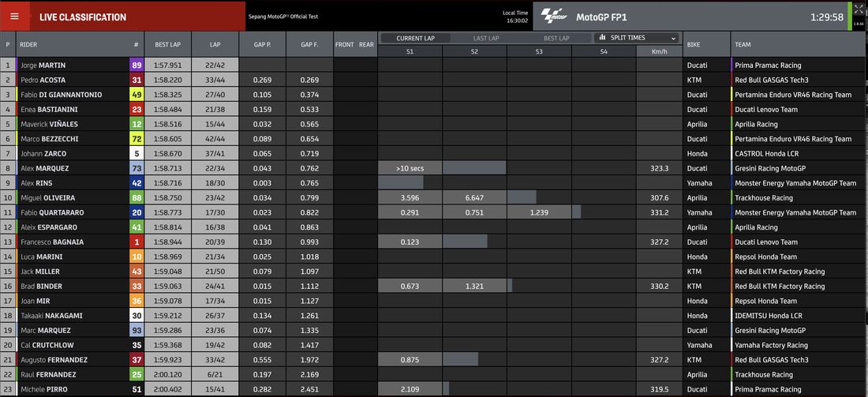Select rider name Michele PIRRO

(43, 389)
